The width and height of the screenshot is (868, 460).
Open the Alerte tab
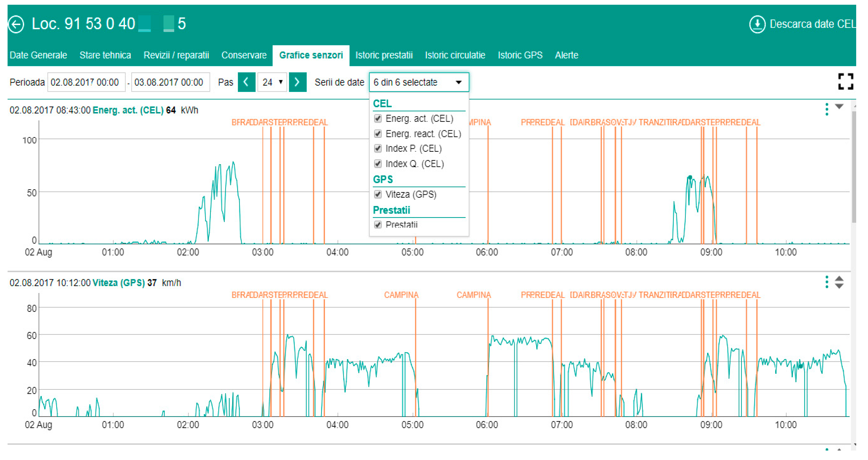[x=566, y=55]
